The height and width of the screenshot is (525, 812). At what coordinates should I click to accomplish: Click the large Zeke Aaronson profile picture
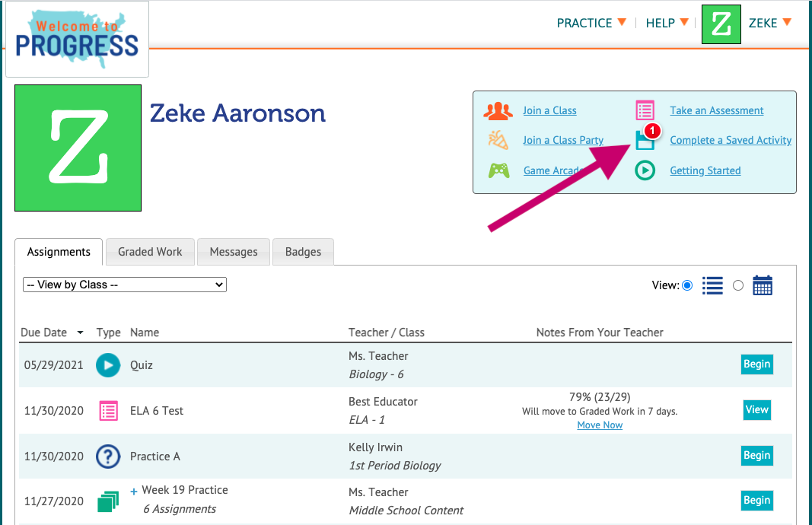coord(78,148)
